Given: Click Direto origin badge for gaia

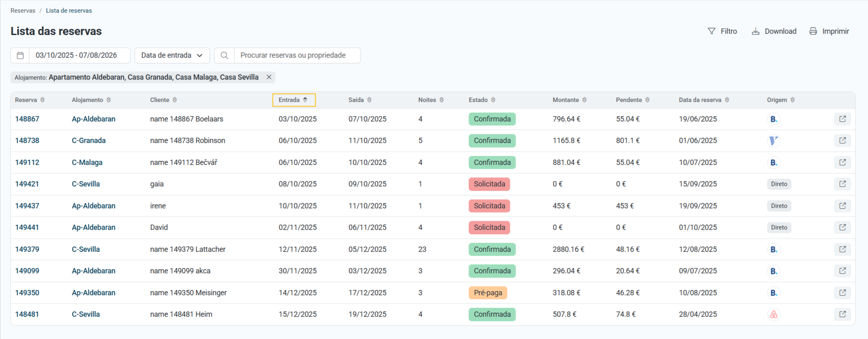Looking at the screenshot, I should coord(779,184).
